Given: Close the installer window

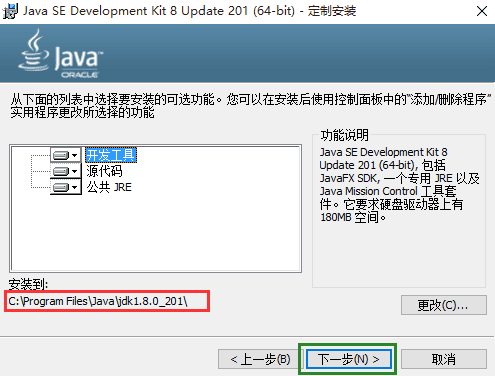Looking at the screenshot, I should tap(482, 11).
